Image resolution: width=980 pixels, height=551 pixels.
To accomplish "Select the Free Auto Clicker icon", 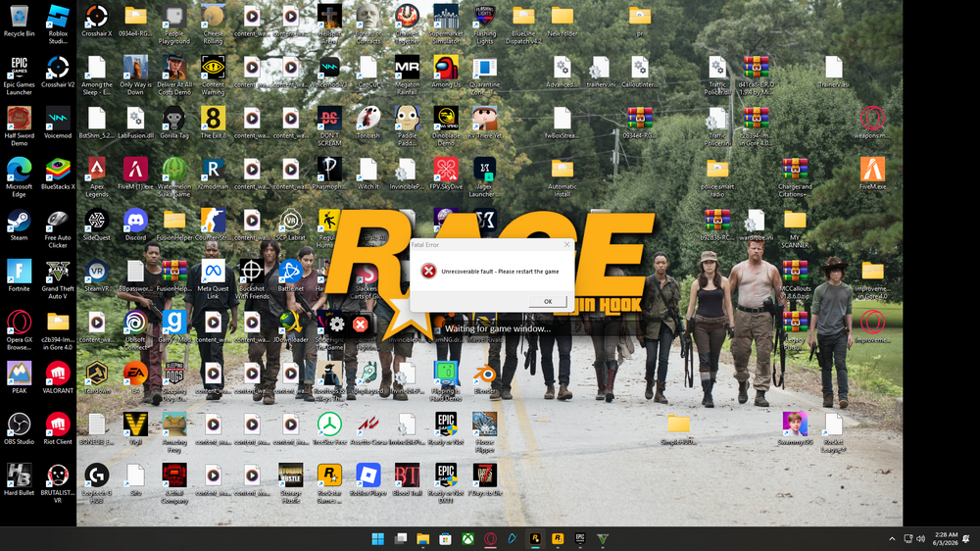I will 58,228.
